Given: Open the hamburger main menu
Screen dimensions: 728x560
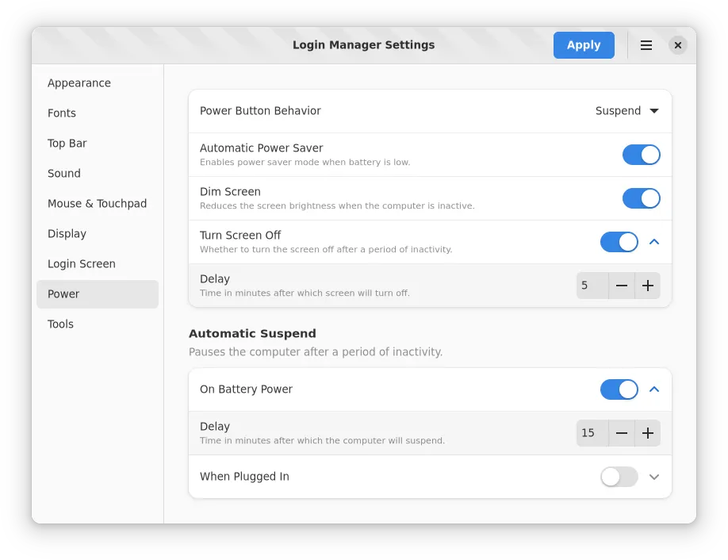Looking at the screenshot, I should 646,45.
